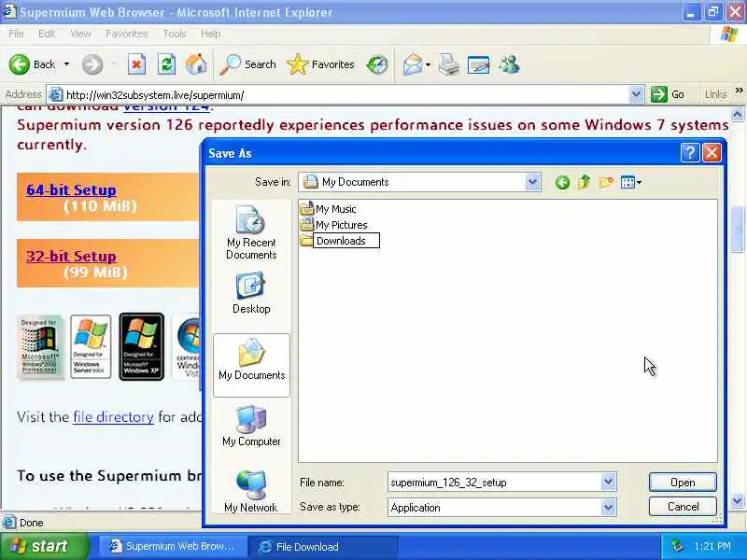Screen dimensions: 747x560
Task: Click the green Go button
Action: (668, 94)
